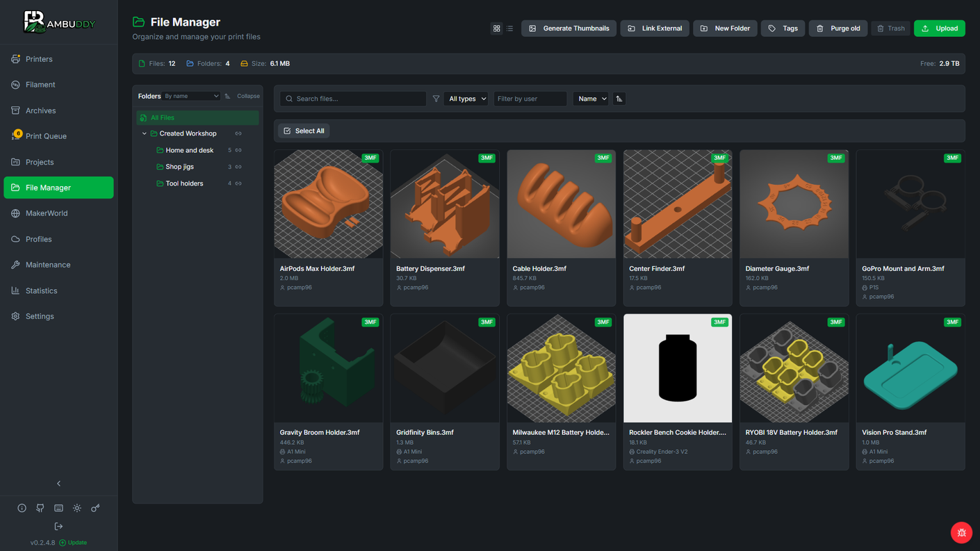Click the green Update link

click(x=73, y=543)
